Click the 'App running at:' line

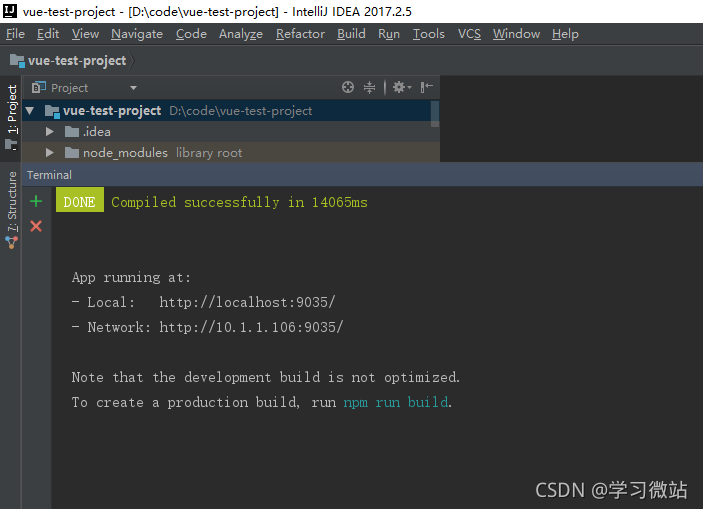(131, 278)
